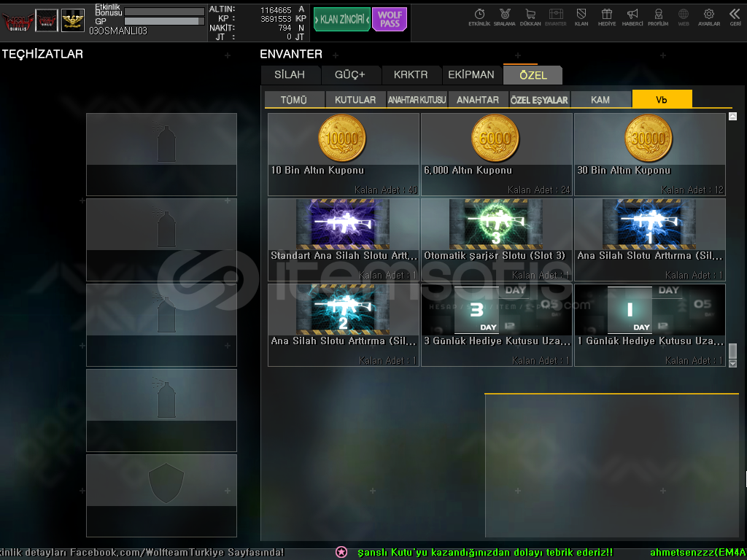Click the GP progress bar
Viewport: 747px width, 560px height.
click(x=164, y=21)
